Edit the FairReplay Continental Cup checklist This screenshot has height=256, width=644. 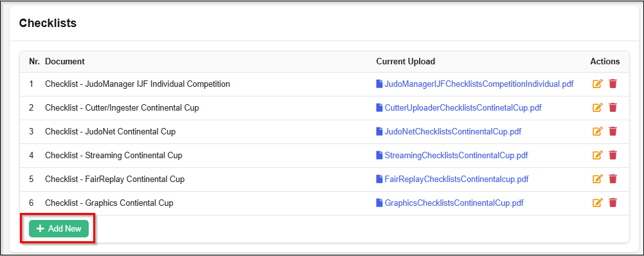click(597, 179)
